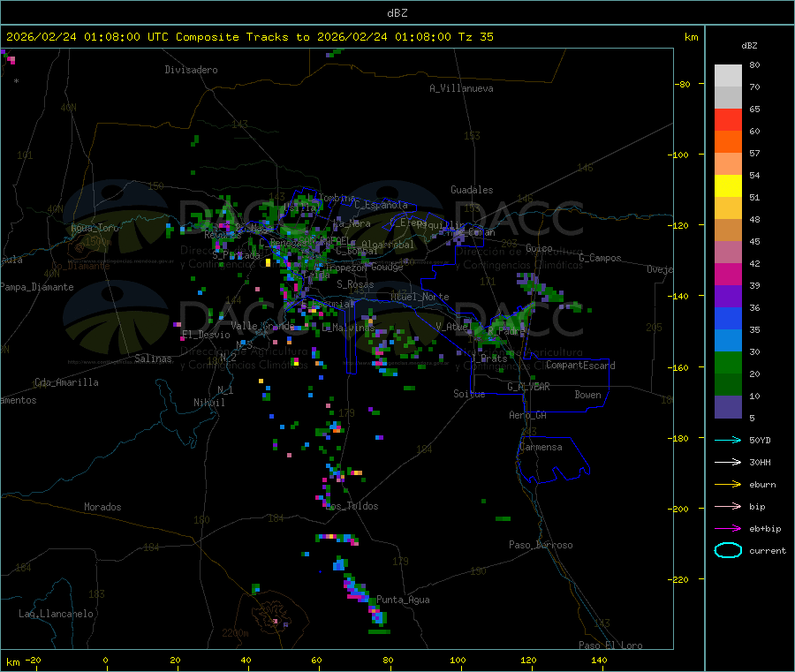Click the 'Punta_Agua' map label
Viewport: 795px width, 672px height.
pyautogui.click(x=403, y=600)
